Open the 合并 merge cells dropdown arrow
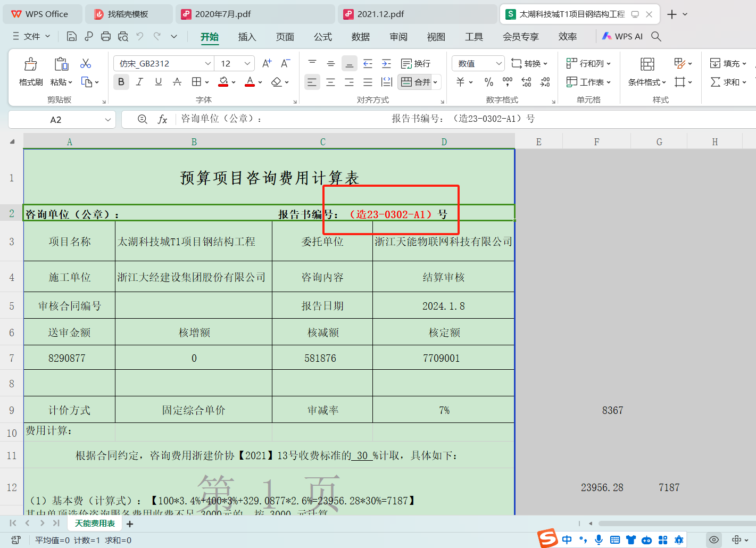 click(x=435, y=82)
